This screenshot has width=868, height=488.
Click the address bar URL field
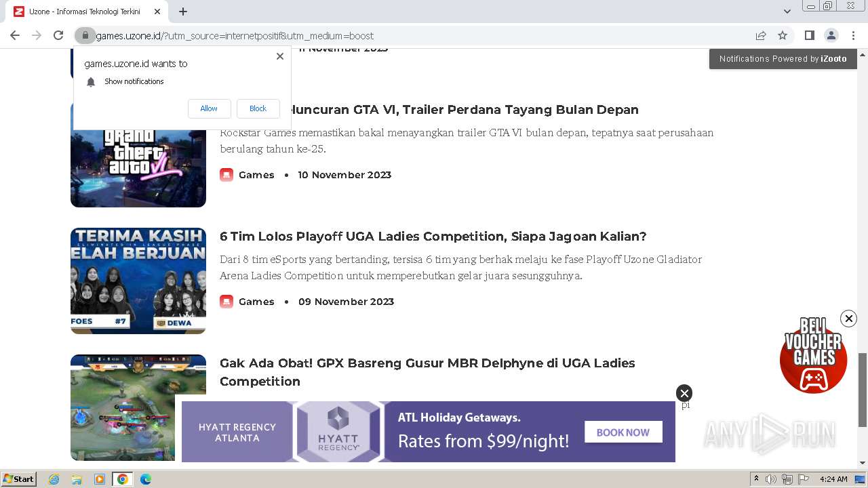420,35
